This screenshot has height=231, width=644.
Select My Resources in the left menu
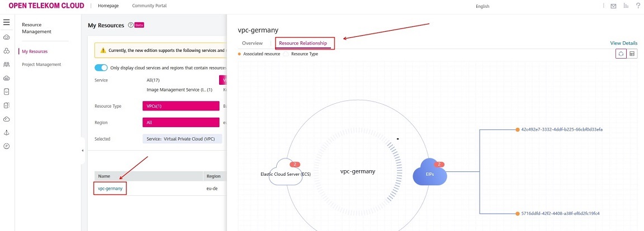pyautogui.click(x=35, y=51)
